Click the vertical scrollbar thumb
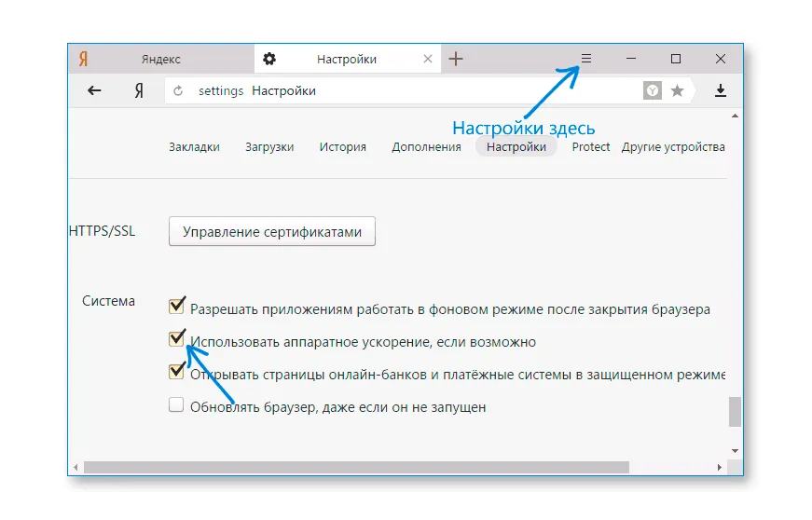 [x=735, y=412]
